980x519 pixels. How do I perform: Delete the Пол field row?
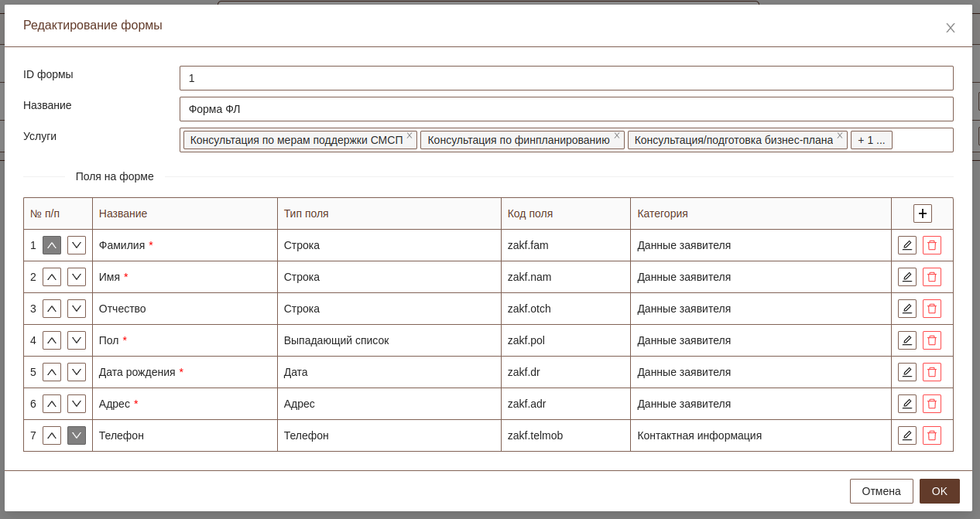931,340
